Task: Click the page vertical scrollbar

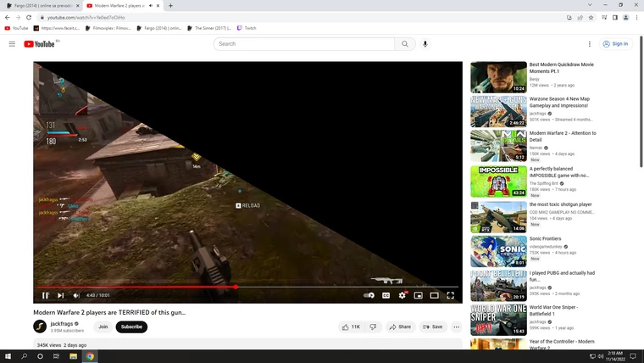Action: click(641, 102)
